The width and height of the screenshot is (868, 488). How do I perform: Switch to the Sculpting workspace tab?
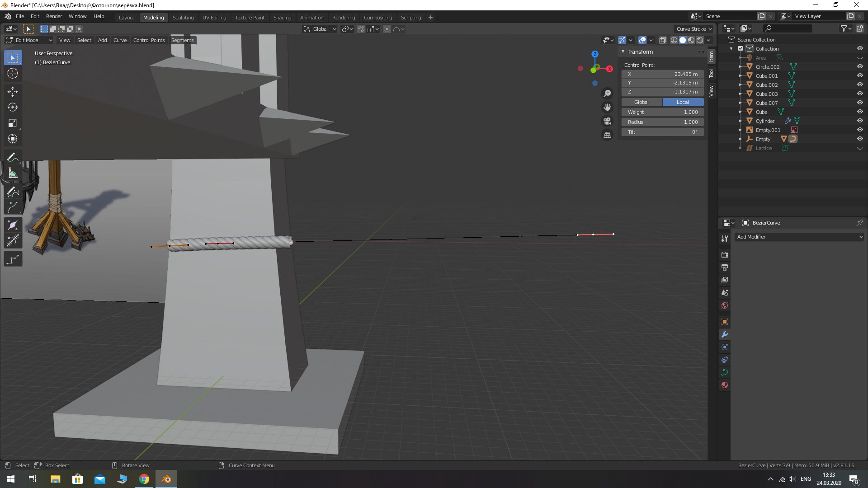(x=183, y=18)
